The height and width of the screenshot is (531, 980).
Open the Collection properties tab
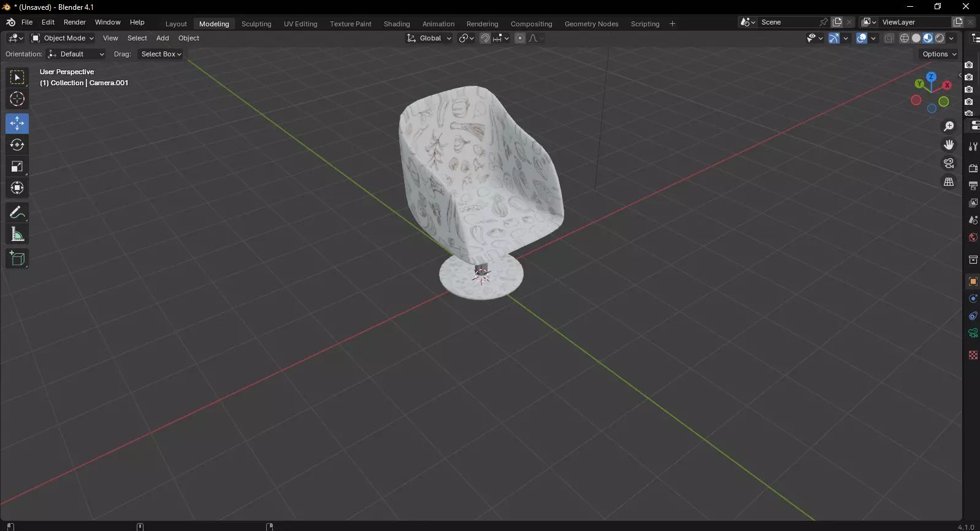point(973,259)
